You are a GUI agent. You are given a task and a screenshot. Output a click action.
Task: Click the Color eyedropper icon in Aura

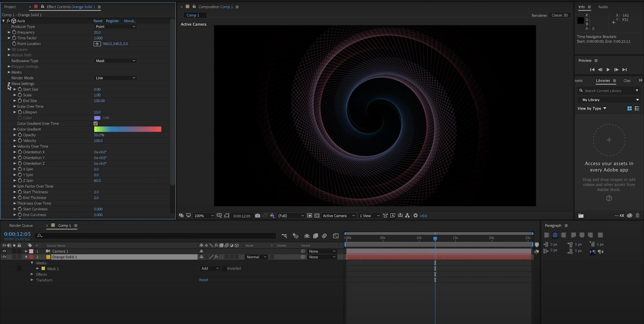106,118
